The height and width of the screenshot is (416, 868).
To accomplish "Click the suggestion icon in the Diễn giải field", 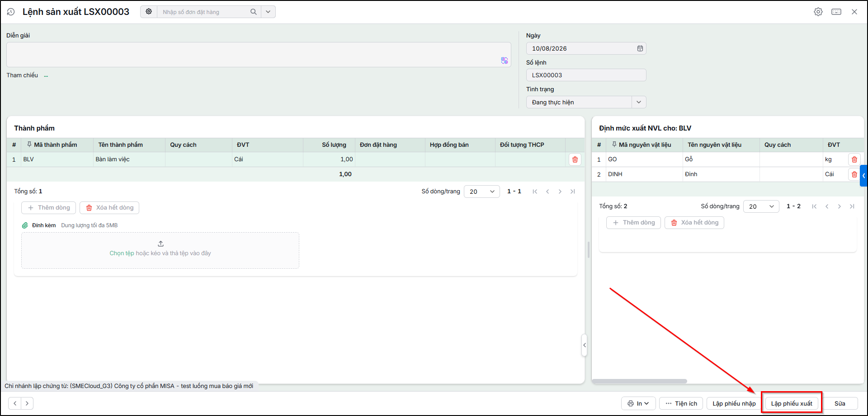I will point(505,61).
